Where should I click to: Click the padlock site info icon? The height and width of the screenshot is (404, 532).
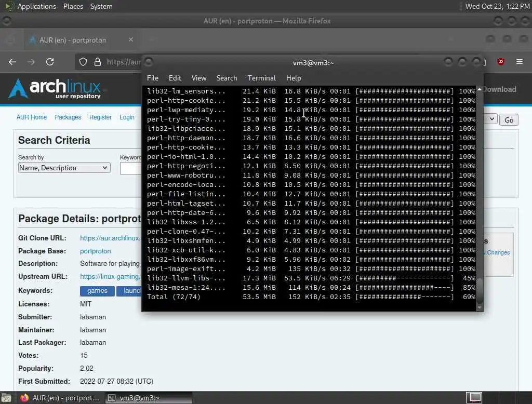98,62
